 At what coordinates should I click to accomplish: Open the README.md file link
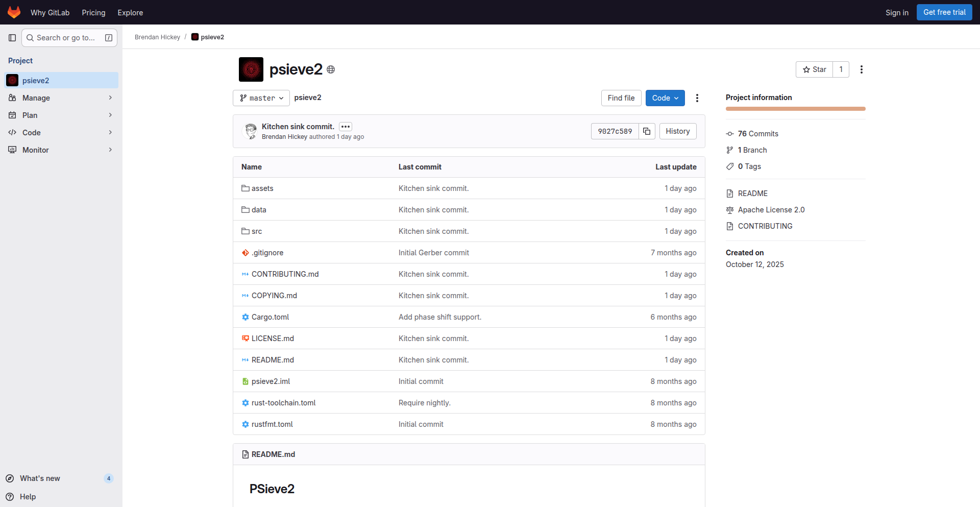click(273, 360)
